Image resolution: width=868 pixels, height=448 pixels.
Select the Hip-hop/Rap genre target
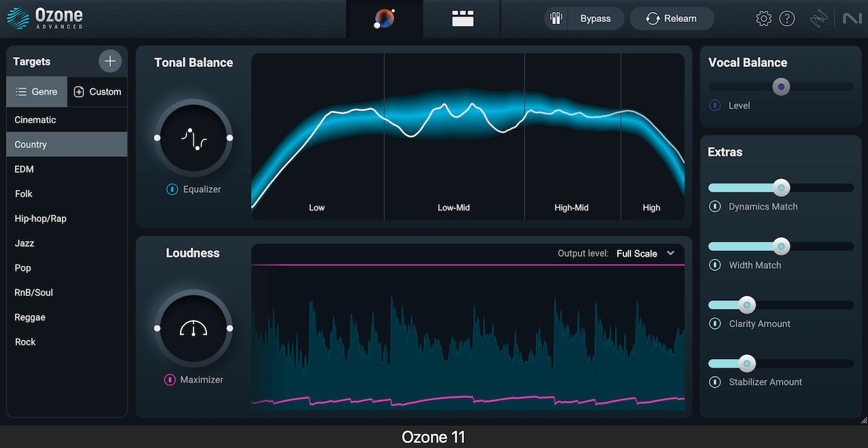67,218
